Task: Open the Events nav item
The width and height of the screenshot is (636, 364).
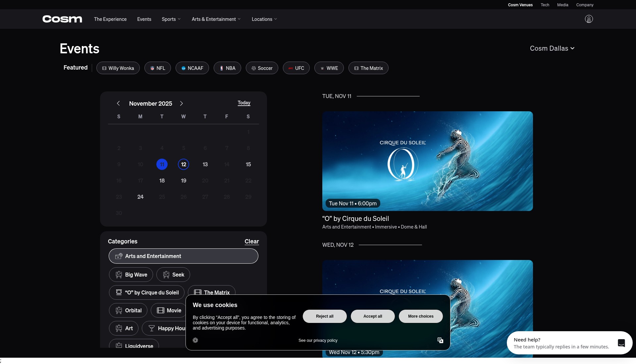Action: pos(144,19)
